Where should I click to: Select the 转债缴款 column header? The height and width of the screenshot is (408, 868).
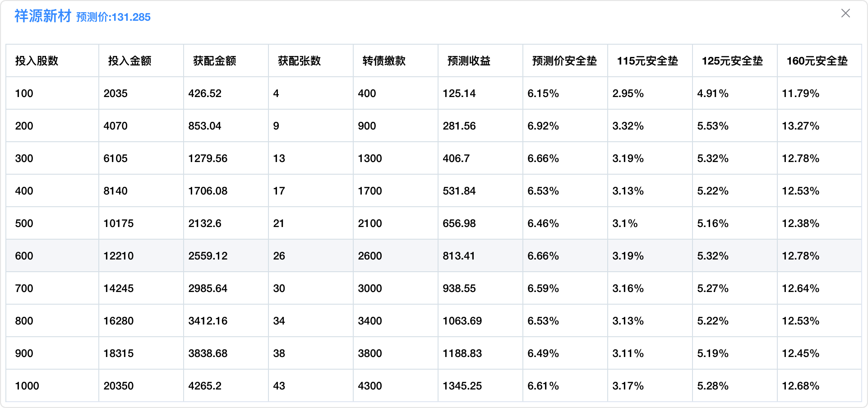click(x=384, y=61)
